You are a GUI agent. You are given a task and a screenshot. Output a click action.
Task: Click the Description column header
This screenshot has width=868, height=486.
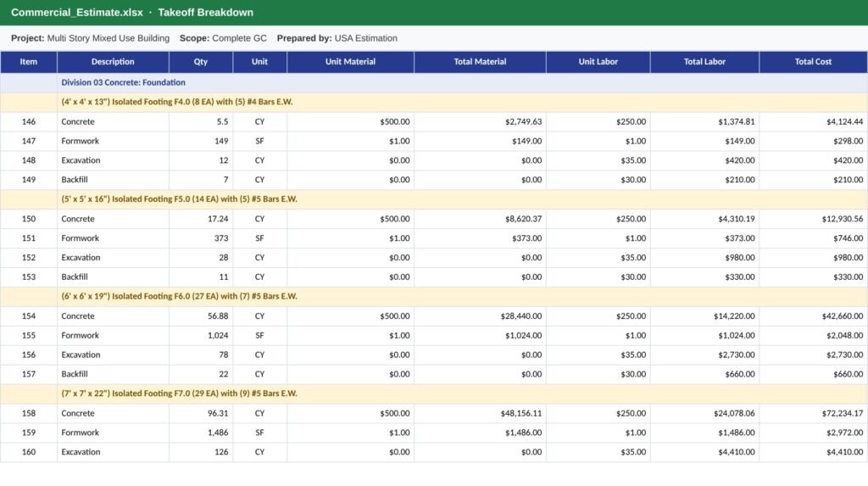113,62
